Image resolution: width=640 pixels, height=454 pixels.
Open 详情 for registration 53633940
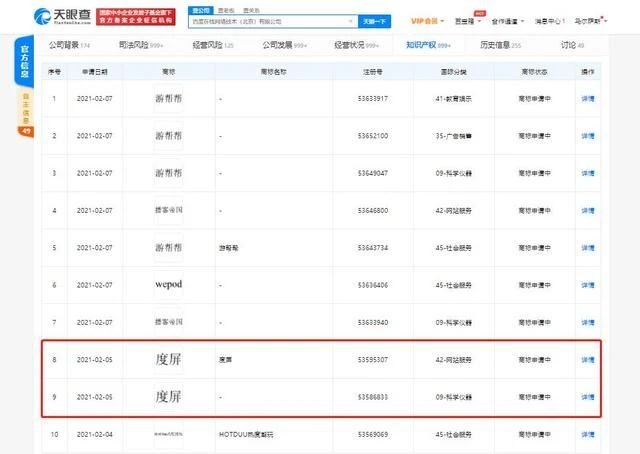coord(588,323)
